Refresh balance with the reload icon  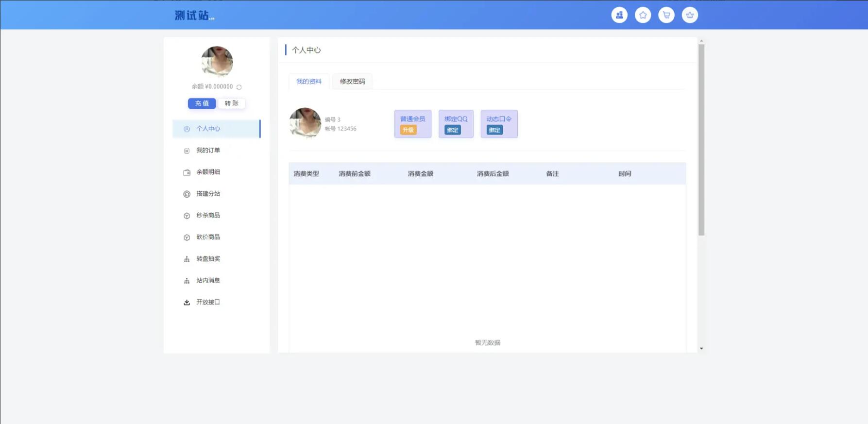239,87
